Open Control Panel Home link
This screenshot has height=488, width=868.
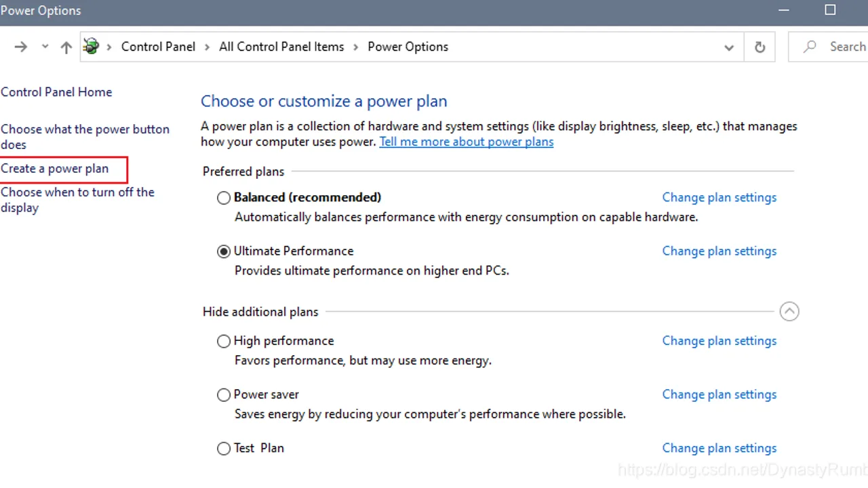tap(56, 92)
